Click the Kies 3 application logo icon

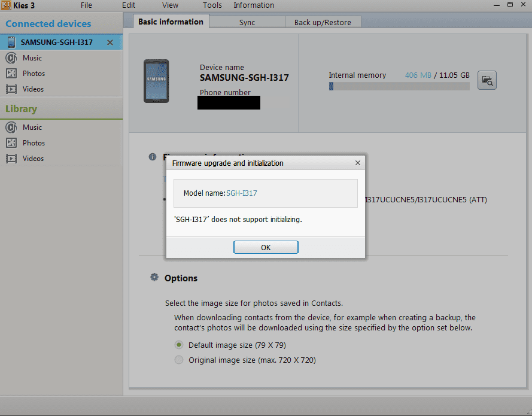(6, 5)
